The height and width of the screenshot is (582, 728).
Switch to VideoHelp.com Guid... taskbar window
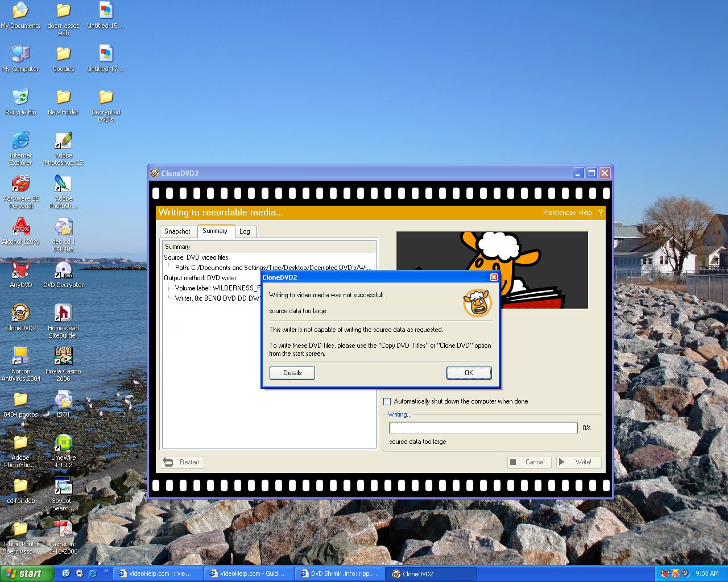[250, 573]
